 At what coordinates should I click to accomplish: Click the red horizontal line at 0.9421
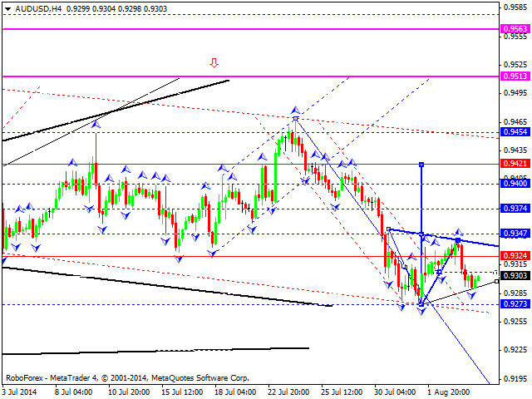click(x=251, y=165)
